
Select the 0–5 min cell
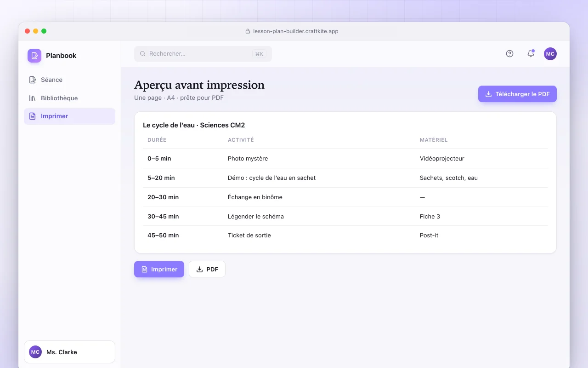pos(159,159)
